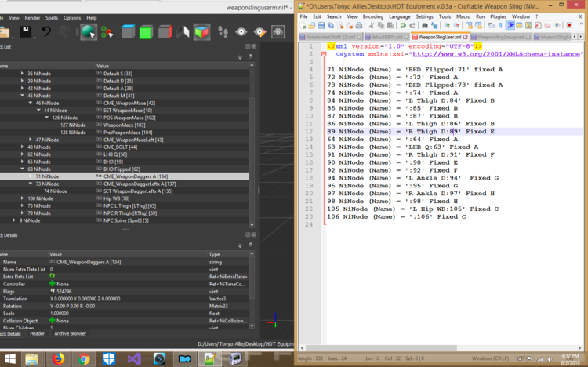Click the footsteps walk-view icon
The height and width of the screenshot is (367, 588).
223,32
